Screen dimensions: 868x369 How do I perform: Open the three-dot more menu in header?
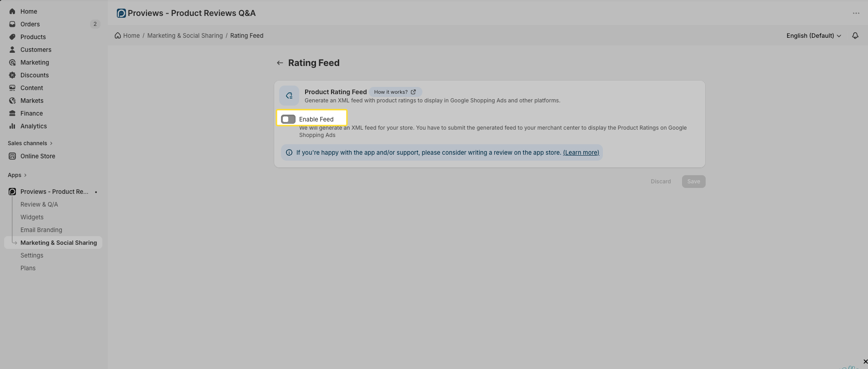pyautogui.click(x=856, y=13)
